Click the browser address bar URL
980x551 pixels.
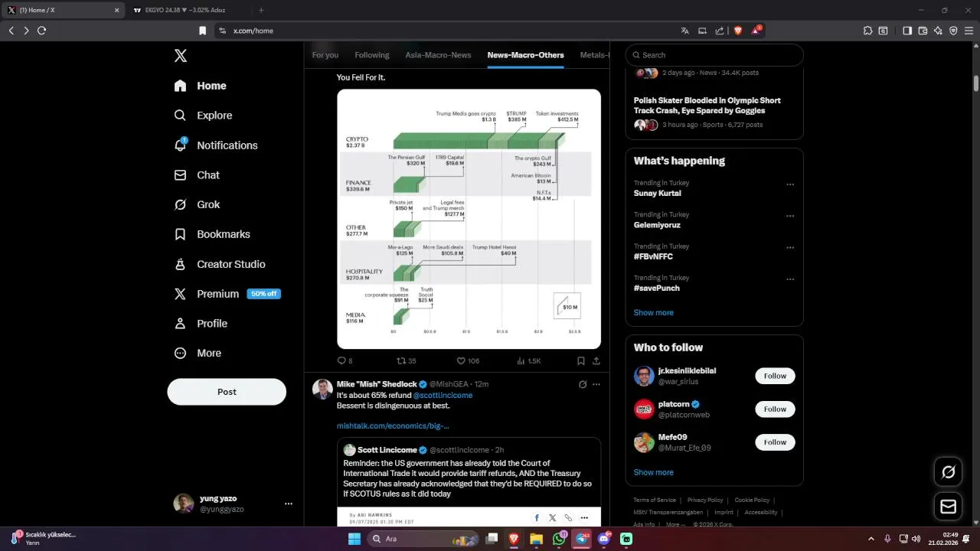253,31
